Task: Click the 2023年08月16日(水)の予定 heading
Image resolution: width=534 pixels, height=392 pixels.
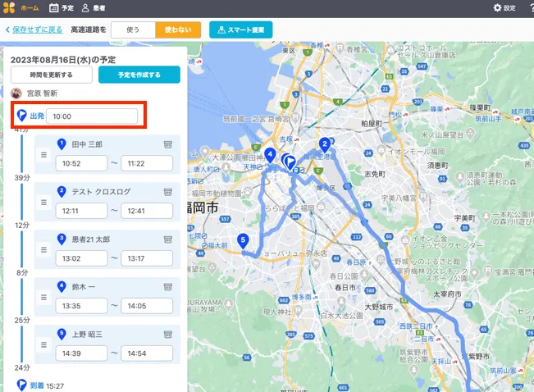Action: pos(63,60)
